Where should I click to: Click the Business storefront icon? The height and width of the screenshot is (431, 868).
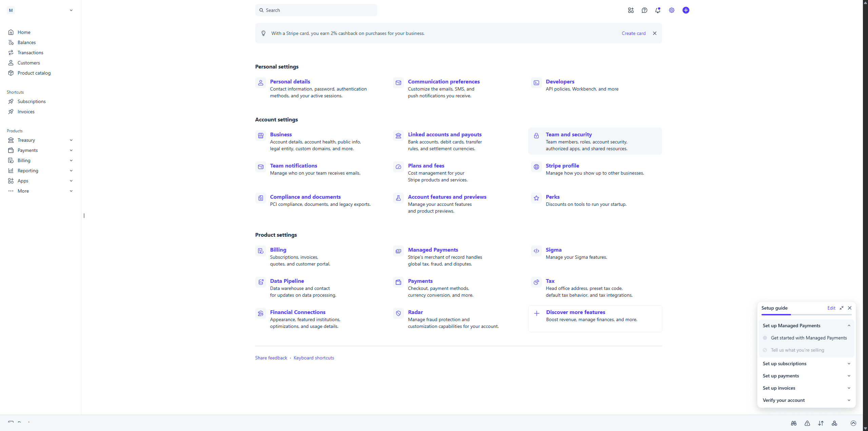point(260,136)
